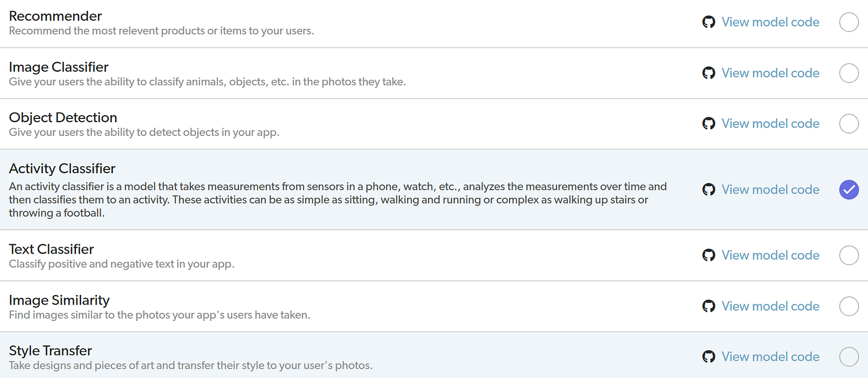
Task: Click the GitHub icon beside Image Similarity
Action: tap(709, 306)
